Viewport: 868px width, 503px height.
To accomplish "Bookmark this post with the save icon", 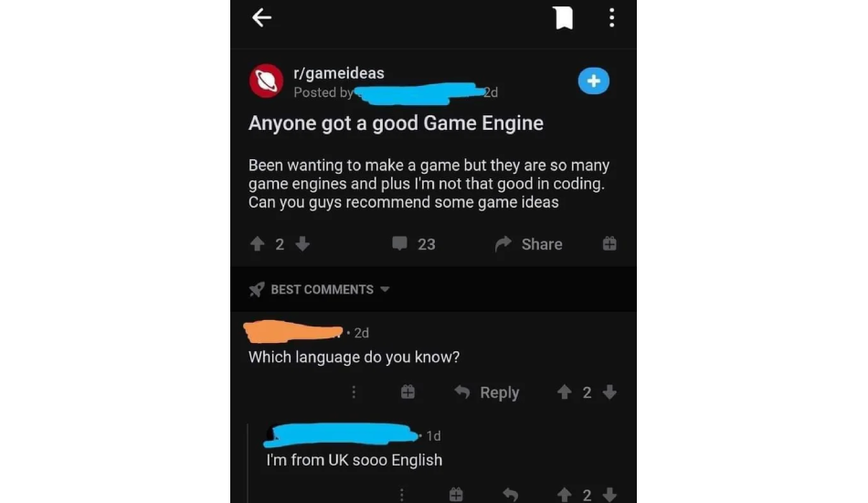I will [564, 17].
